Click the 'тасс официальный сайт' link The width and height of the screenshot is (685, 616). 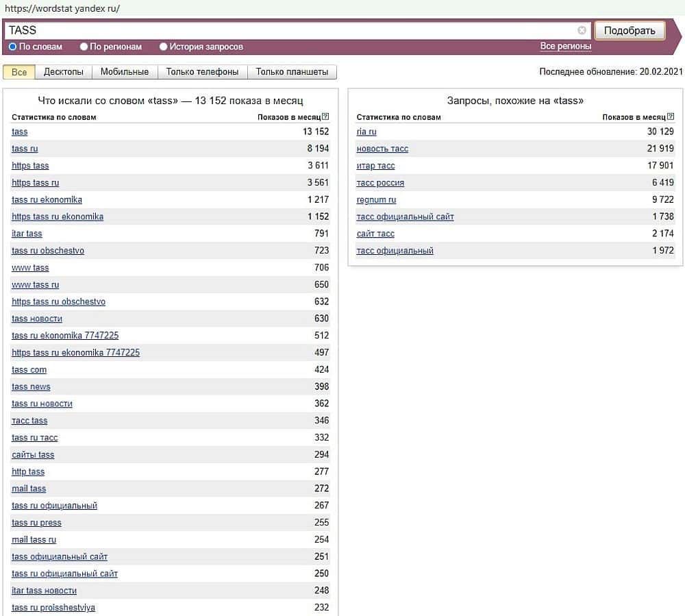pyautogui.click(x=405, y=217)
